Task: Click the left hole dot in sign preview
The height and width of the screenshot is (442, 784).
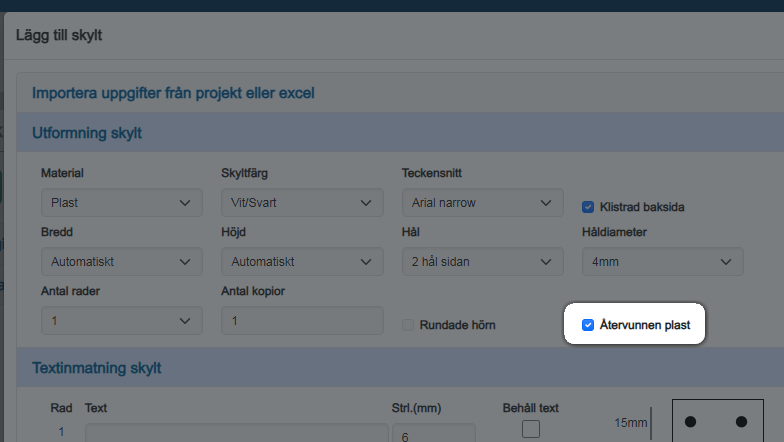Action: (x=690, y=423)
